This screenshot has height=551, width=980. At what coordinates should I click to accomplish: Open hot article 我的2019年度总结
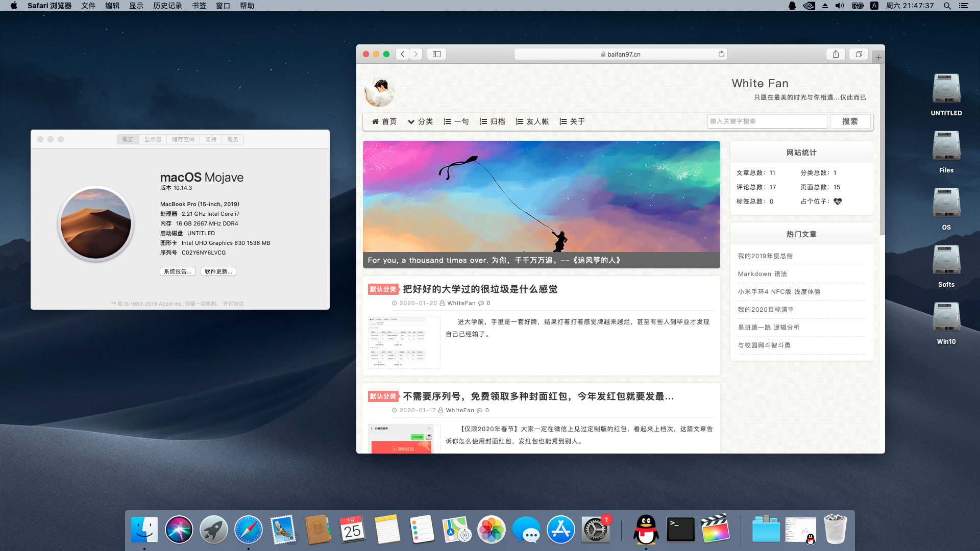tap(765, 256)
